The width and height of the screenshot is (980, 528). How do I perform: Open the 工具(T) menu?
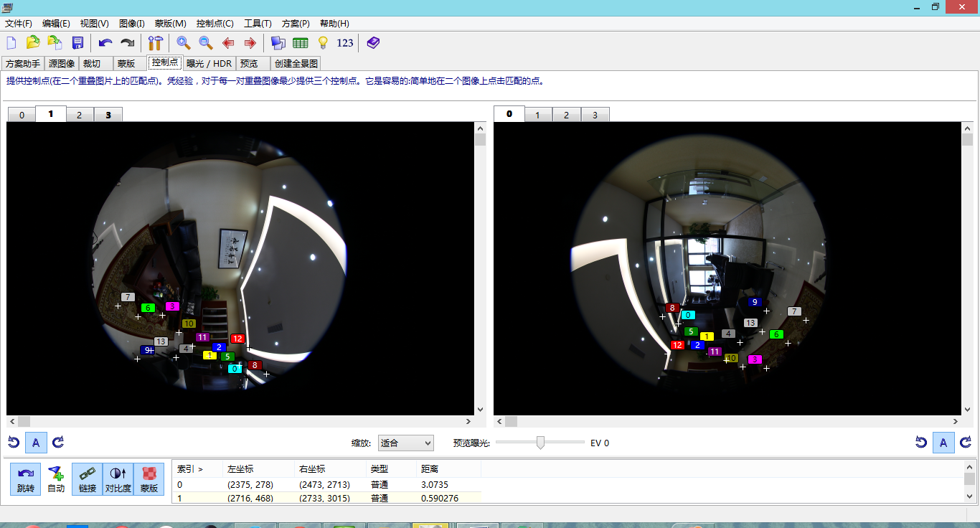258,24
